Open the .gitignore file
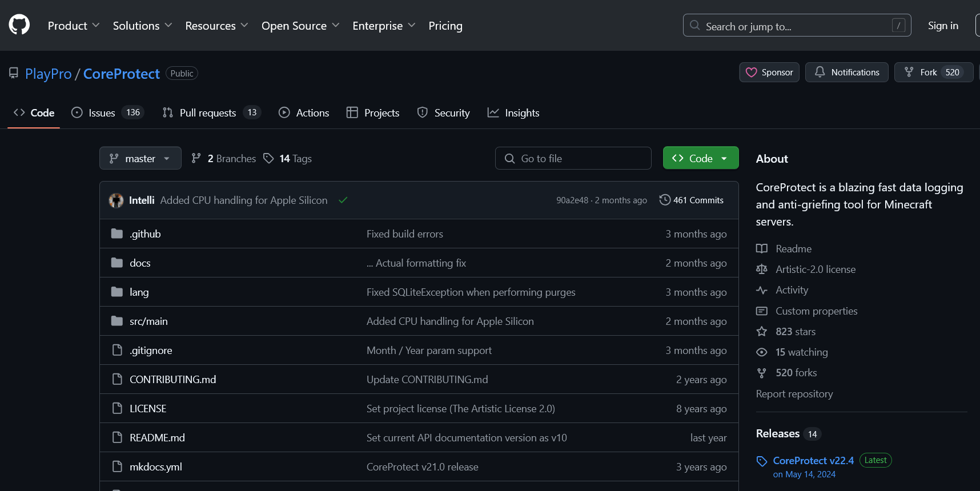The image size is (980, 491). point(151,351)
